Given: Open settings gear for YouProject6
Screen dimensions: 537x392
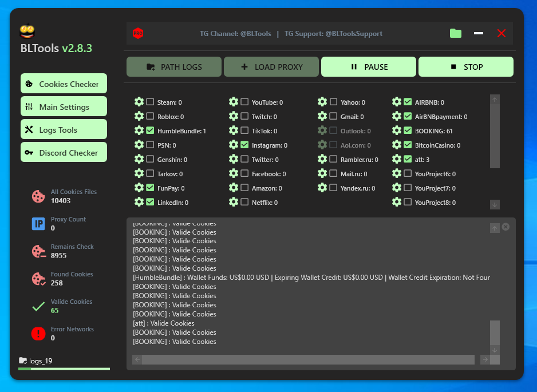Looking at the screenshot, I should [x=397, y=173].
